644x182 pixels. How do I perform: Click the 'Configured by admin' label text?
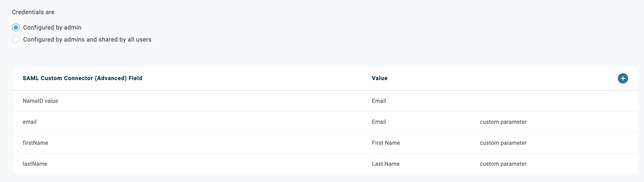pos(52,27)
